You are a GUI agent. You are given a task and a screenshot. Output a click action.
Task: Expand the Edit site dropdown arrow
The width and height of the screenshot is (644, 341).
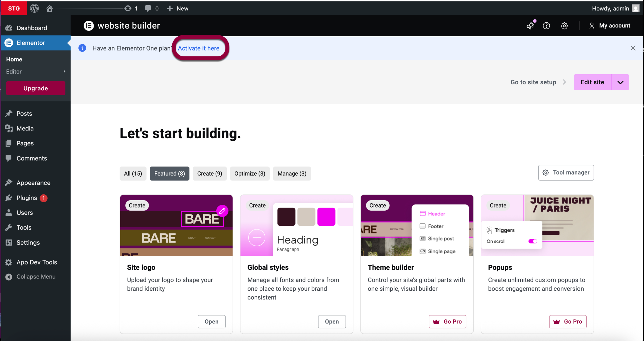[620, 82]
